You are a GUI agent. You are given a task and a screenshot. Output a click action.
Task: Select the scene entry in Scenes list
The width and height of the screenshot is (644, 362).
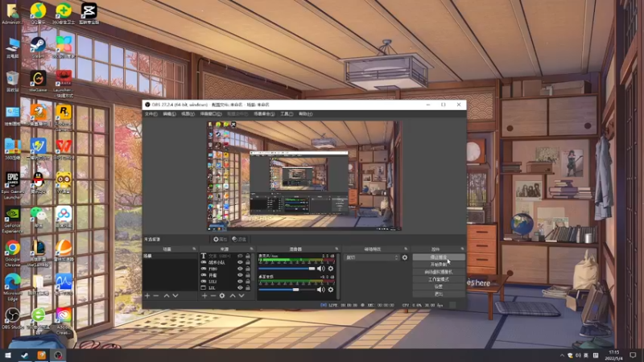click(170, 256)
